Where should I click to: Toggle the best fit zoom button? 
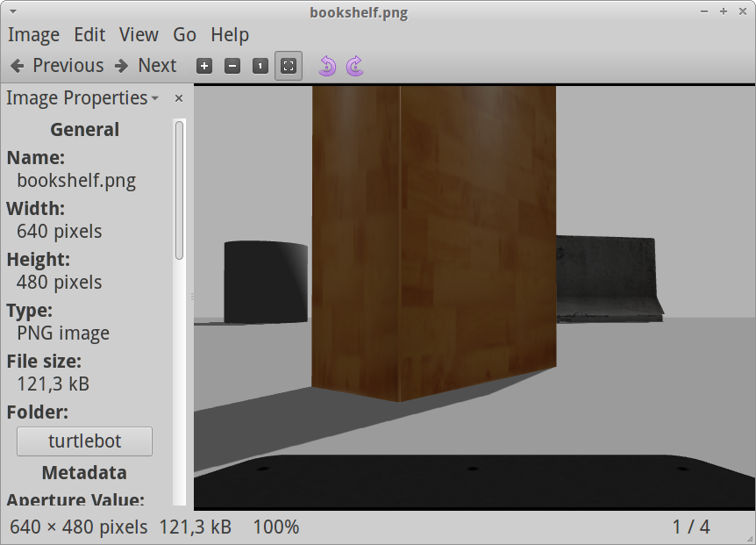pyautogui.click(x=289, y=66)
